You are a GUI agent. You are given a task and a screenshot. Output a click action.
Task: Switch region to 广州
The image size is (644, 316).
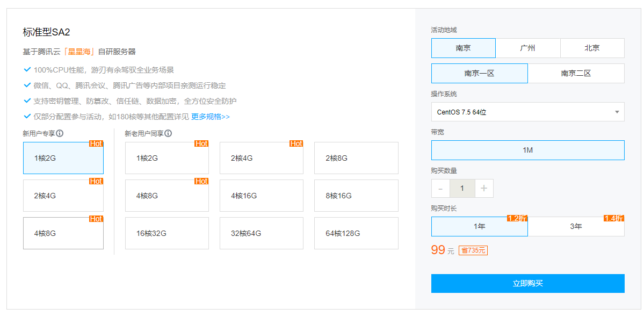pos(528,48)
